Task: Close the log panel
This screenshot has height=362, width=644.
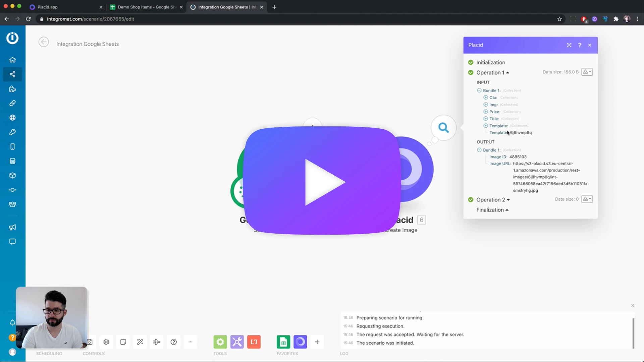Action: (633, 305)
